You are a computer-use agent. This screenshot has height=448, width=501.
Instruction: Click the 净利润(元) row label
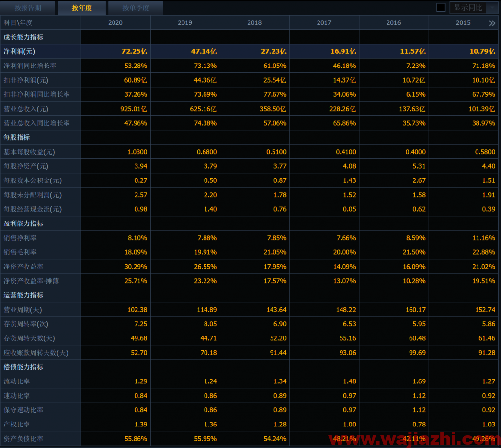[x=20, y=51]
